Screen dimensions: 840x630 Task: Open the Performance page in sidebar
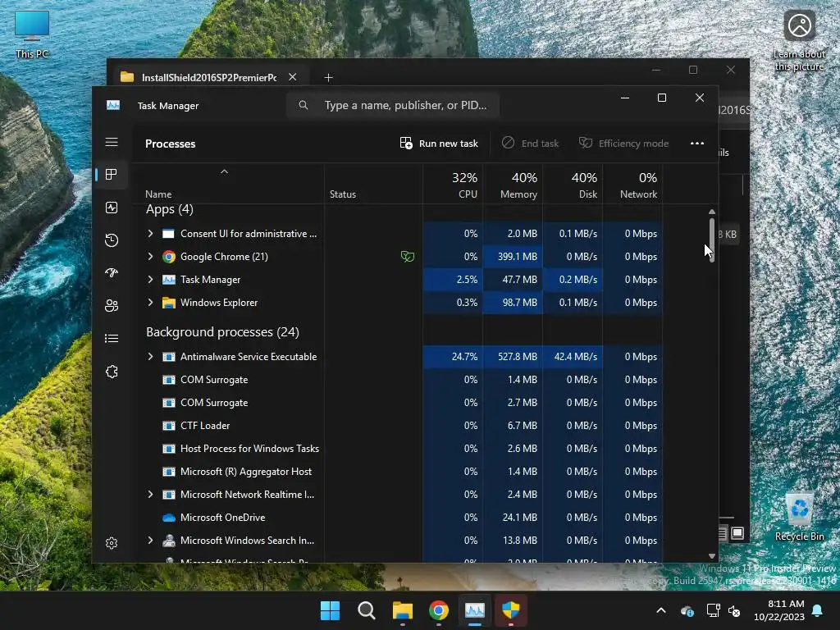[x=112, y=208]
